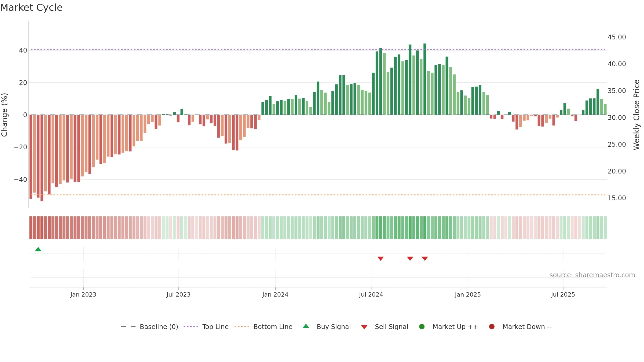Toggle the Bottom Line legend entry

coord(264,327)
